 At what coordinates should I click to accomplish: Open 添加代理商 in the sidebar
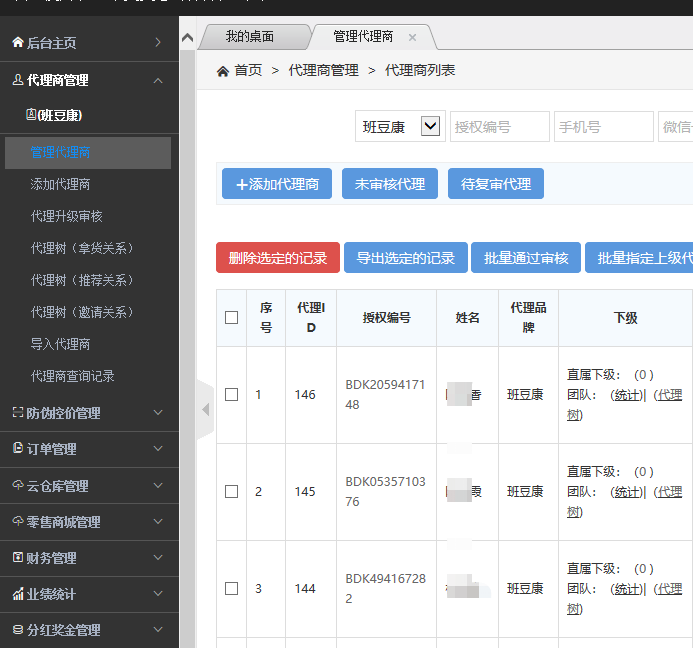pos(60,184)
